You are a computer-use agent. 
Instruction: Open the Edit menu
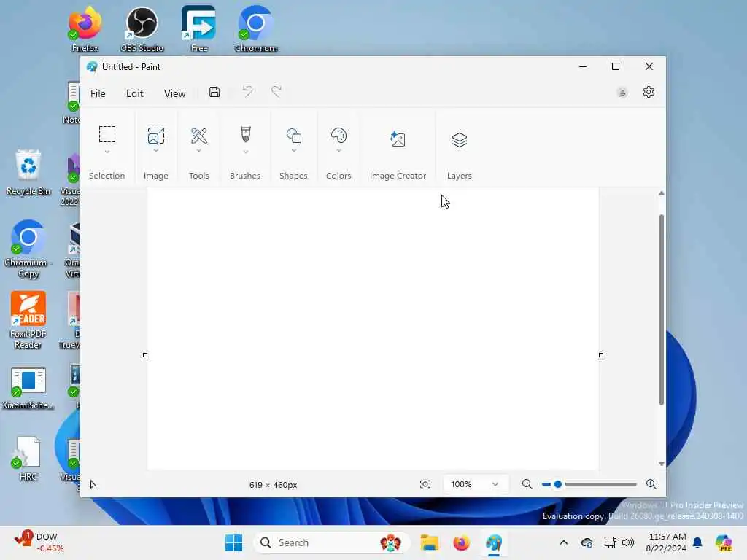tap(134, 93)
